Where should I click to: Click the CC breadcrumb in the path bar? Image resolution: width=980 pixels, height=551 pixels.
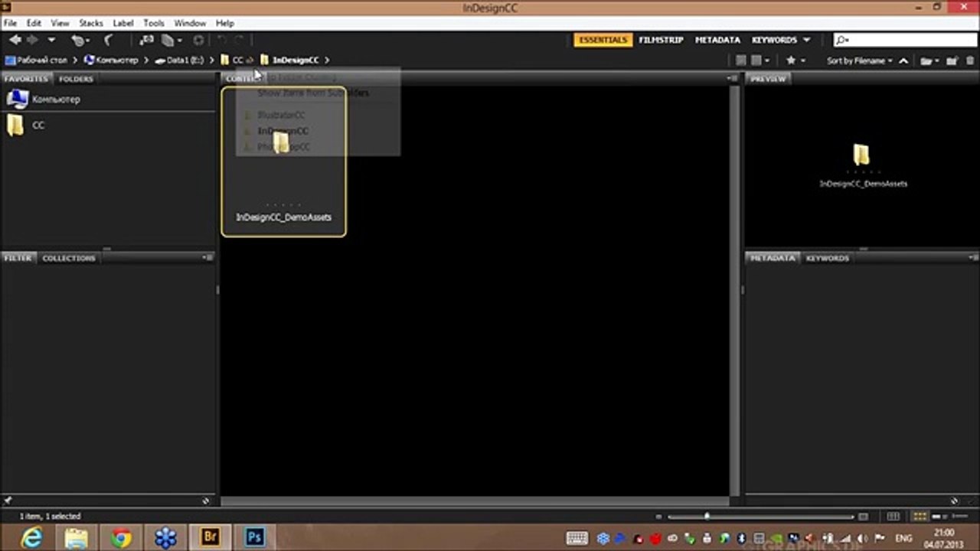tap(232, 60)
